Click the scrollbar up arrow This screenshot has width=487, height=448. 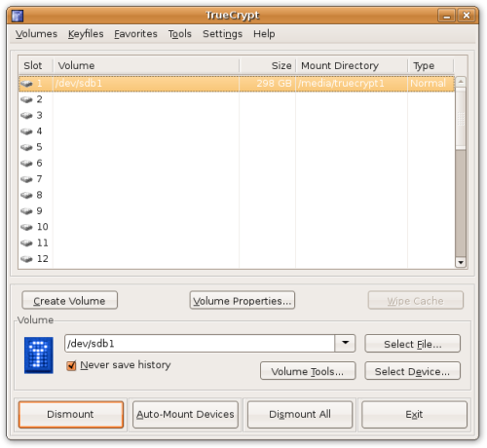(461, 82)
